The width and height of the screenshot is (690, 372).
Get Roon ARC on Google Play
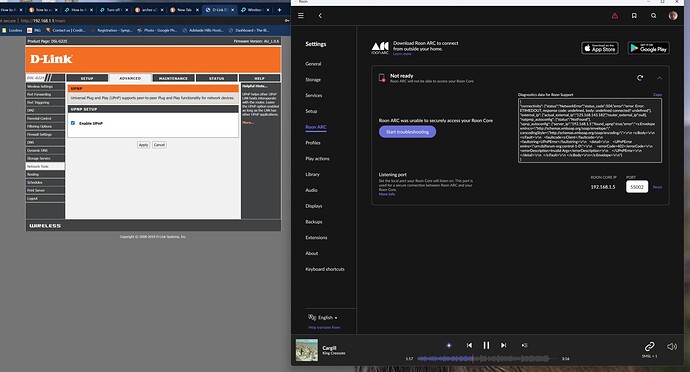click(649, 48)
